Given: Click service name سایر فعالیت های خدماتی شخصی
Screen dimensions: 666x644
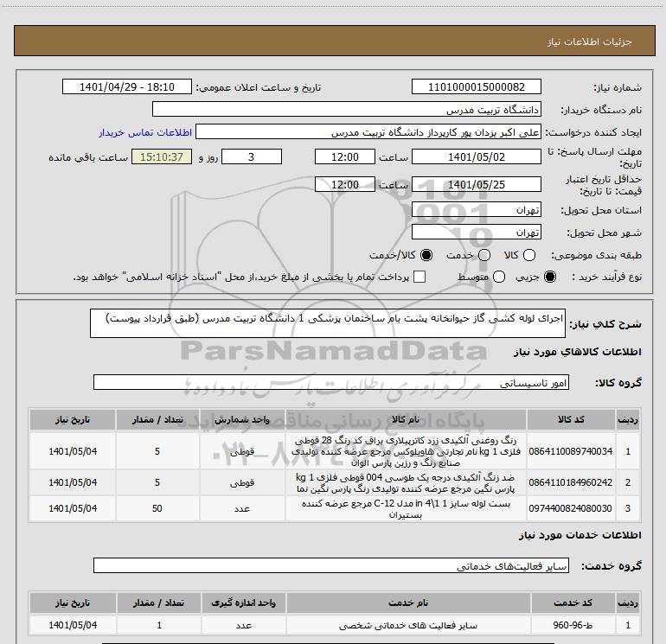Looking at the screenshot, I should (408, 625).
